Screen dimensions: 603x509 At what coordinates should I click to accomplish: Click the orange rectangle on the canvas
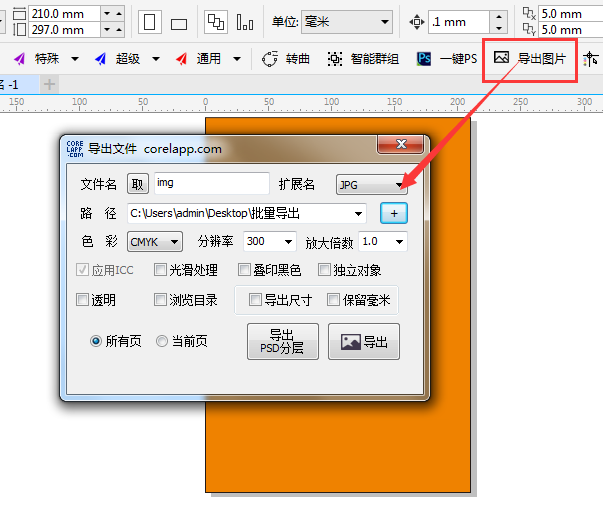[338, 446]
